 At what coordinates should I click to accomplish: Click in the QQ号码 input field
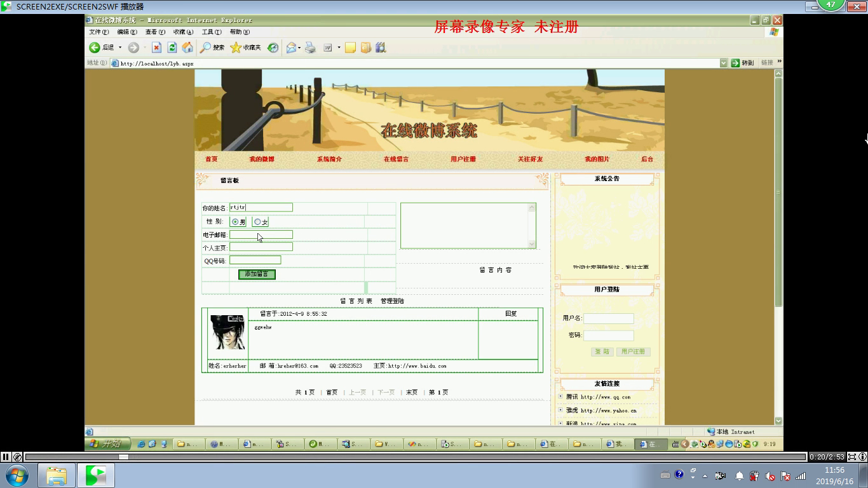coord(255,260)
